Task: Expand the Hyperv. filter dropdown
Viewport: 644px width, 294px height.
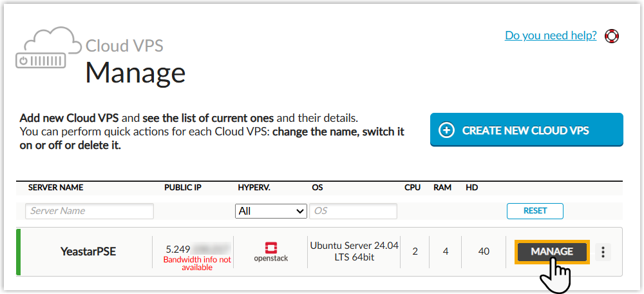Action: (x=271, y=211)
